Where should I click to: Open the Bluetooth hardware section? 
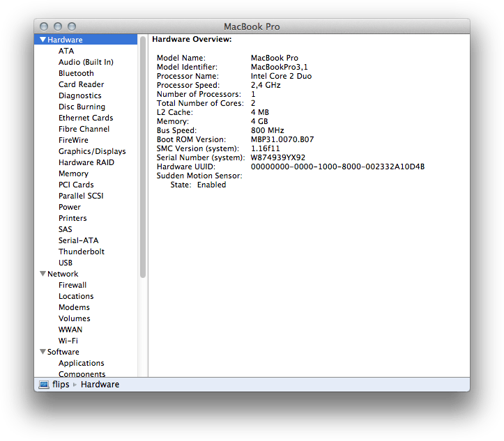76,73
